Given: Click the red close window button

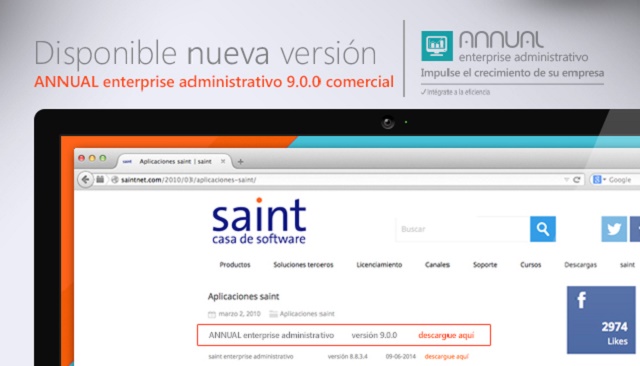Looking at the screenshot, I should [x=81, y=158].
